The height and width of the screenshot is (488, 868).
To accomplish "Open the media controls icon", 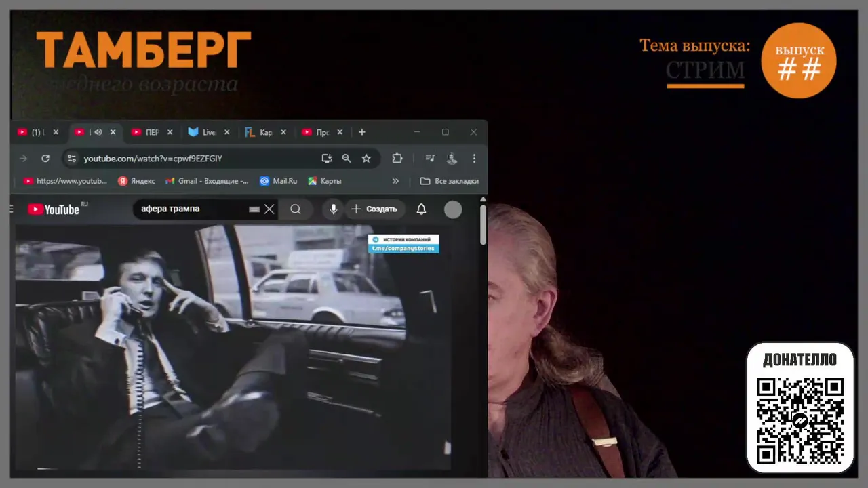I will 430,158.
